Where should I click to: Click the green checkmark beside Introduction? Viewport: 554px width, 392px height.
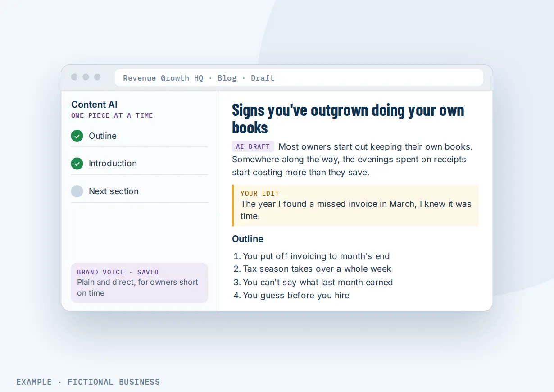click(77, 164)
